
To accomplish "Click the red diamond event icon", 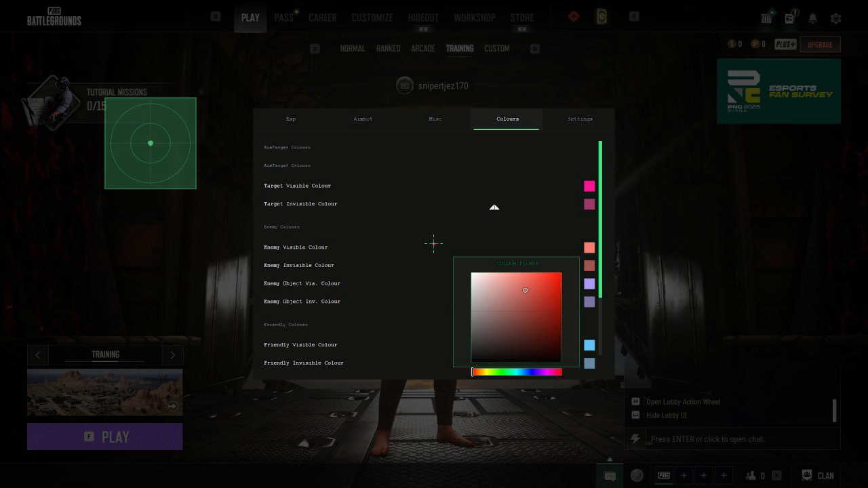I will click(x=574, y=16).
